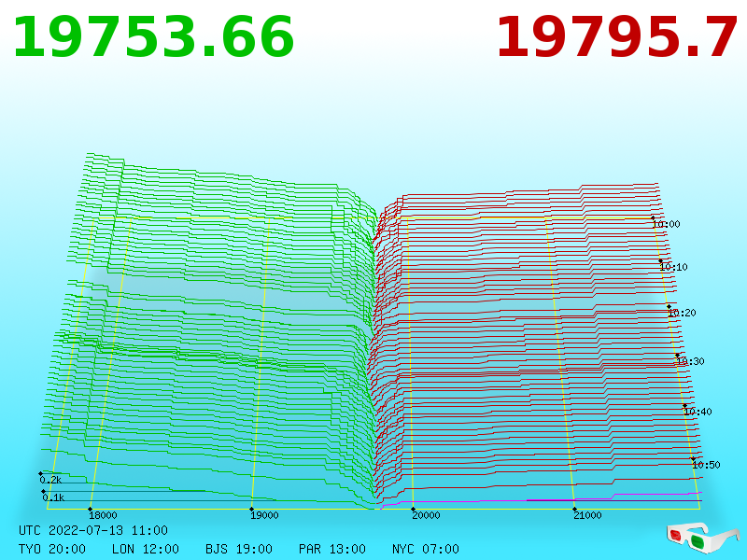Select the 10:30 time axis marker
Image resolution: width=747 pixels, height=560 pixels.
[690, 361]
